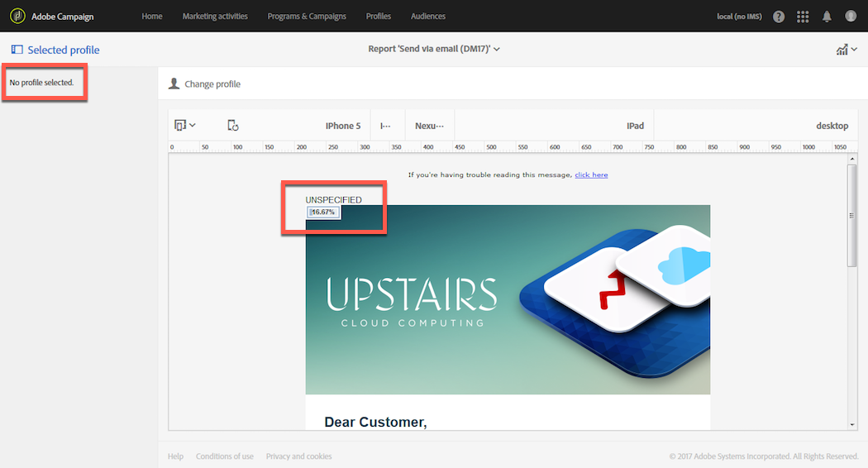The width and height of the screenshot is (868, 468).
Task: Open Profiles menu
Action: click(x=378, y=16)
